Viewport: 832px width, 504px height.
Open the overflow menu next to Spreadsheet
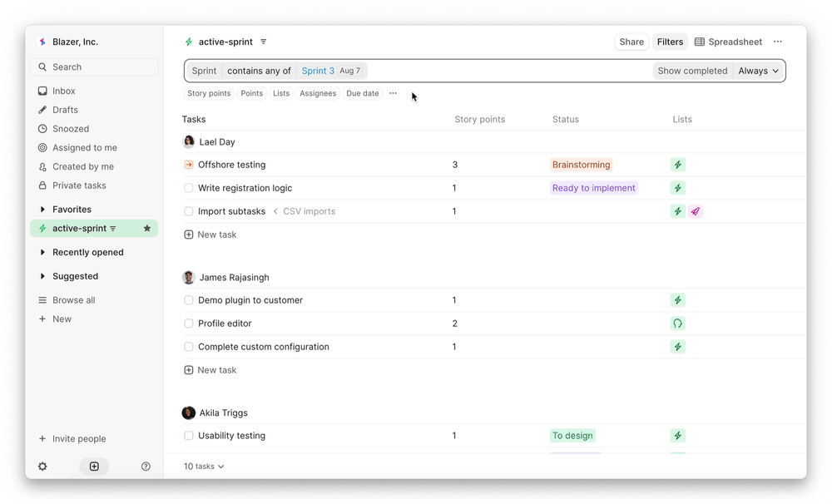(777, 41)
